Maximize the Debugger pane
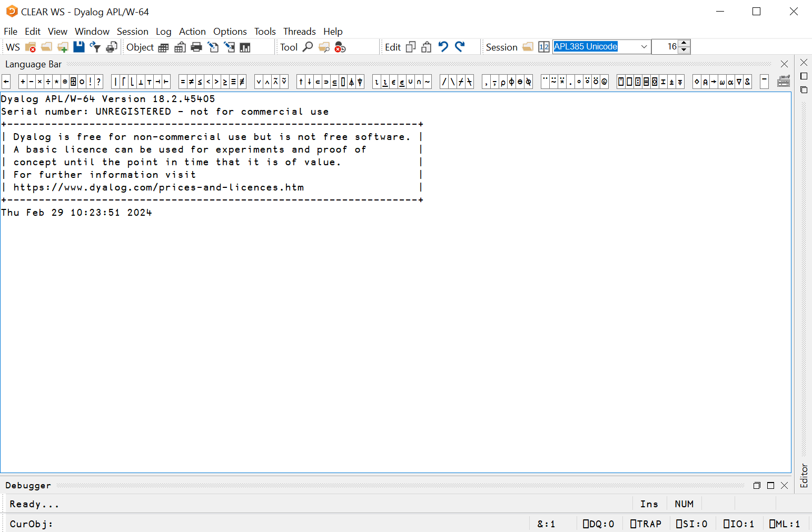The width and height of the screenshot is (812, 532). click(x=770, y=486)
